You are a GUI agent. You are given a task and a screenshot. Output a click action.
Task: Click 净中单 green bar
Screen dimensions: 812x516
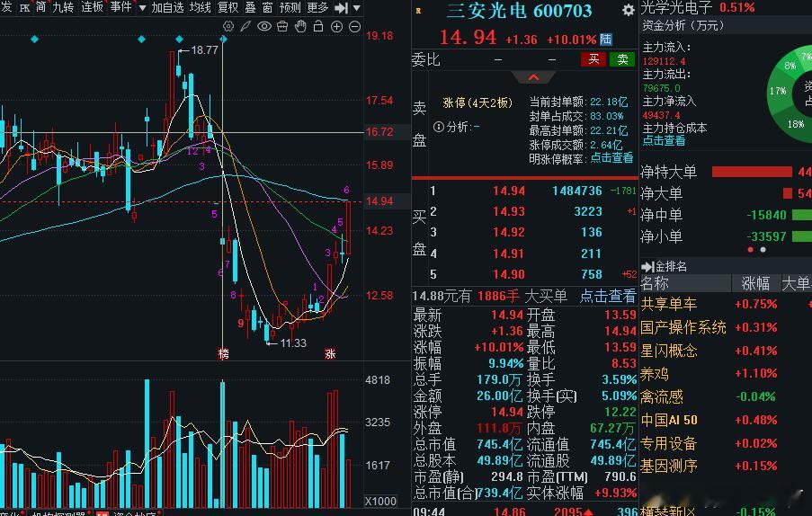pos(801,214)
